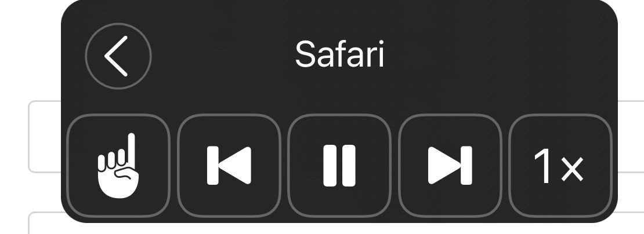Skip back to the previous sentence
This screenshot has height=234, width=644.
(x=229, y=166)
